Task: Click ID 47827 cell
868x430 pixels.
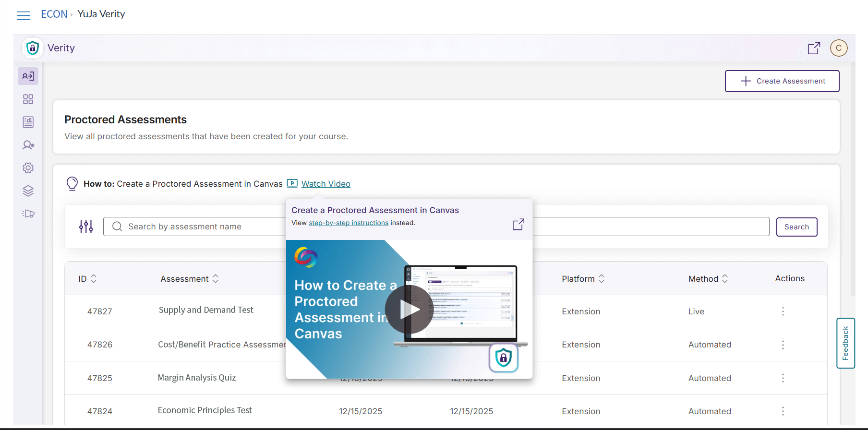Action: click(x=100, y=311)
